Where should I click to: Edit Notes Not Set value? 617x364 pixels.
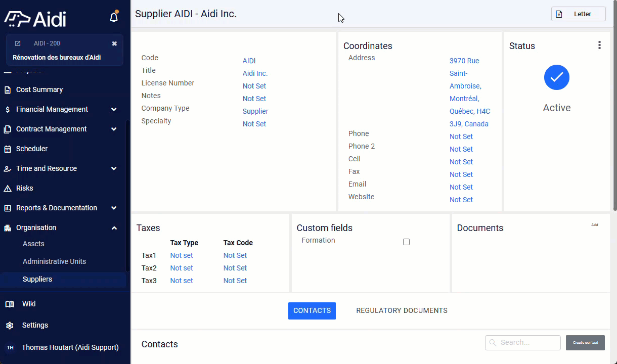254,99
